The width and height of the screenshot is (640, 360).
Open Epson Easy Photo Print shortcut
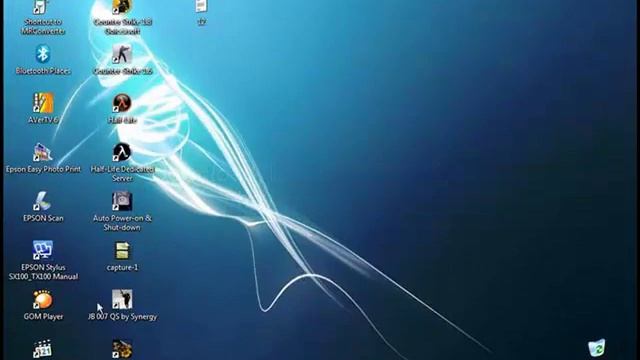(42, 152)
